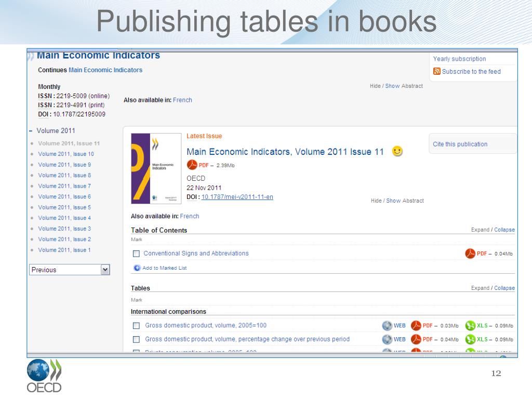Open XLS icon for GDP volume 2005=100
The height and width of the screenshot is (399, 532).
[x=470, y=325]
